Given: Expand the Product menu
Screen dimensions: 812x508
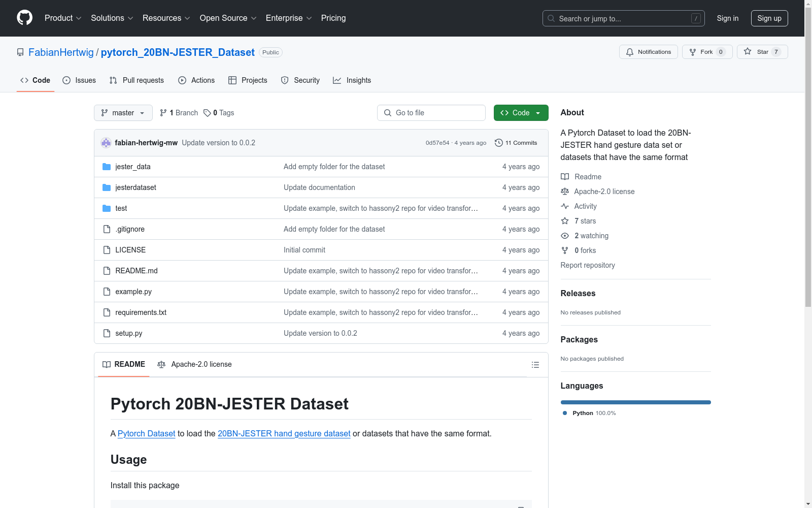Looking at the screenshot, I should point(63,18).
